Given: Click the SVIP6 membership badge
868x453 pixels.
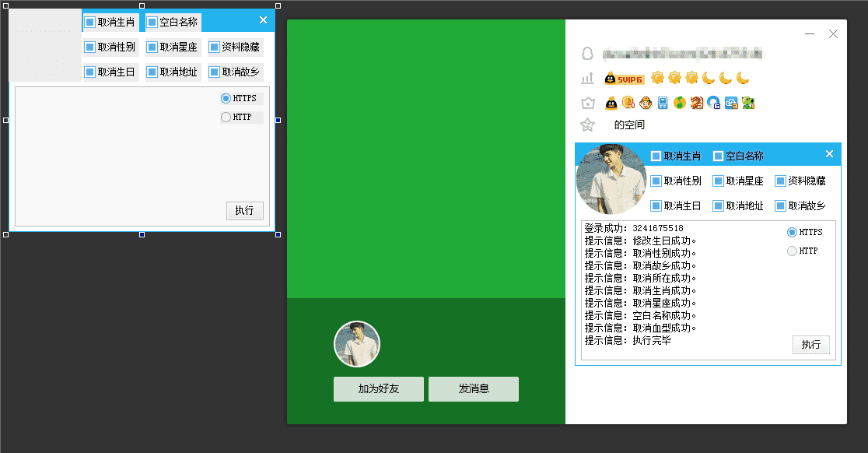Looking at the screenshot, I should (625, 79).
